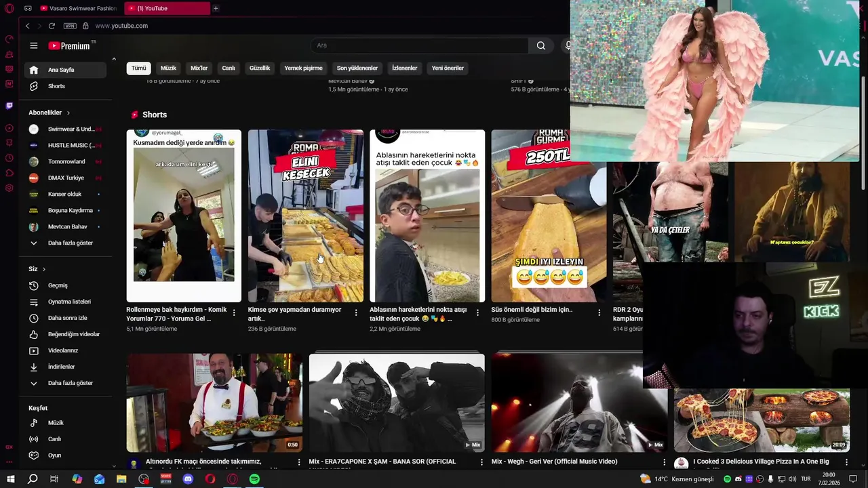Viewport: 868px width, 488px height.
Task: Open Twitch in Opera sidebar
Action: point(9,106)
